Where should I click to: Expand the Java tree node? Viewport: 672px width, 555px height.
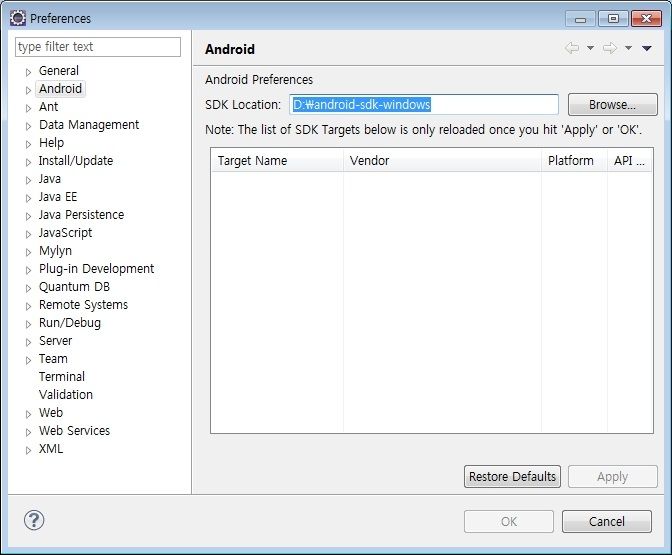pos(28,180)
